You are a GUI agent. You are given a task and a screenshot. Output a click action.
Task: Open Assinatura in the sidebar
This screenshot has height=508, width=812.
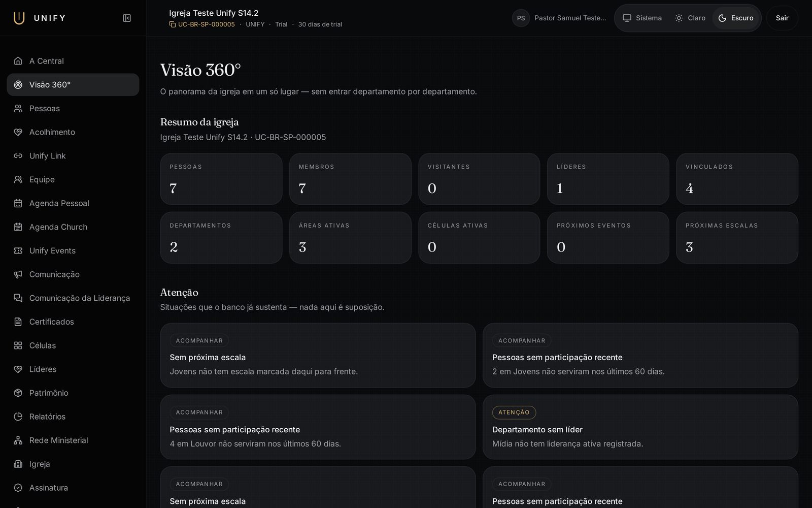(73, 488)
